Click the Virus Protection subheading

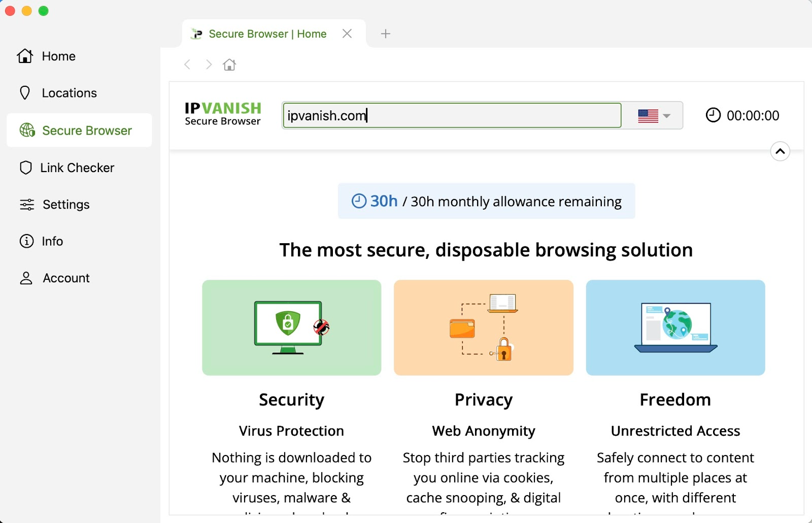click(x=292, y=431)
